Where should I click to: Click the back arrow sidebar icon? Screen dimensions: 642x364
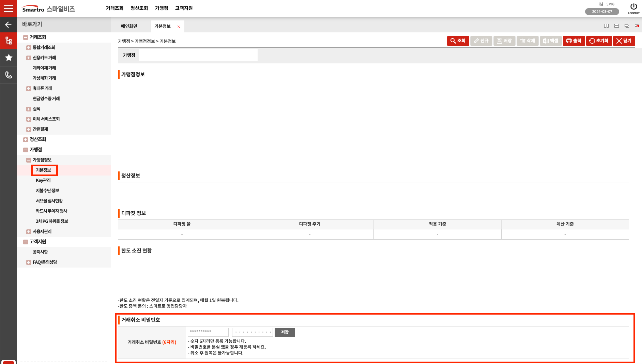(x=9, y=25)
